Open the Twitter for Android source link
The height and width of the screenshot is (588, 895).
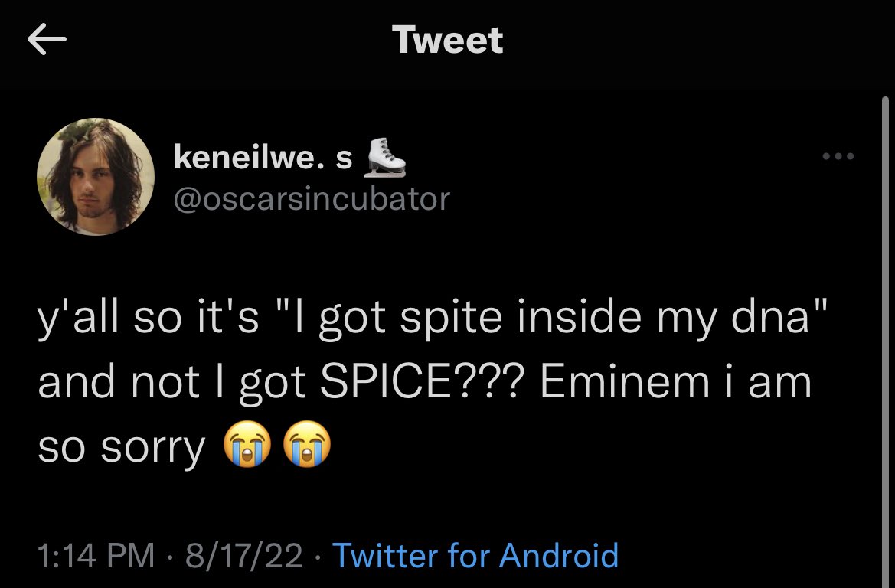pos(475,555)
